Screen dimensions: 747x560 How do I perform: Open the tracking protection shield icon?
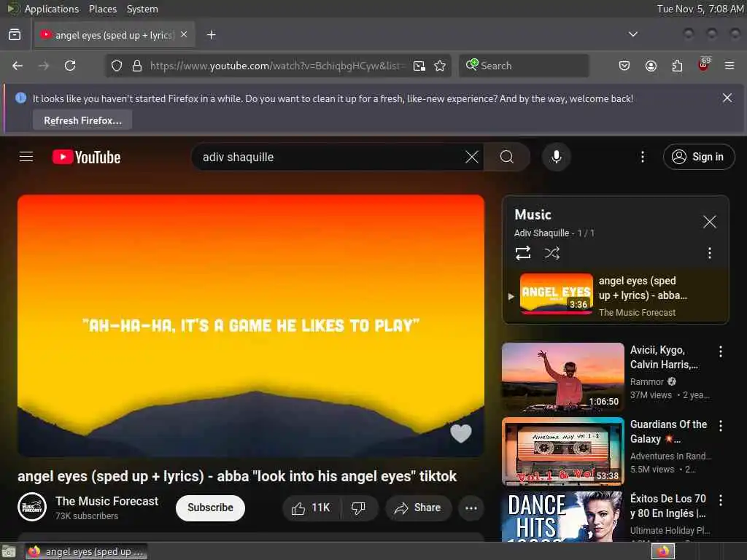[117, 66]
